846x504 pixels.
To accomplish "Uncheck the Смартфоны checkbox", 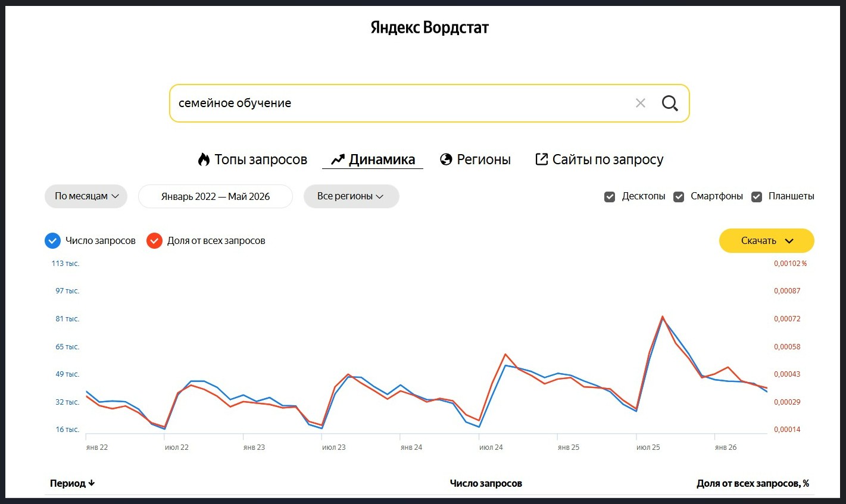I will tap(679, 197).
